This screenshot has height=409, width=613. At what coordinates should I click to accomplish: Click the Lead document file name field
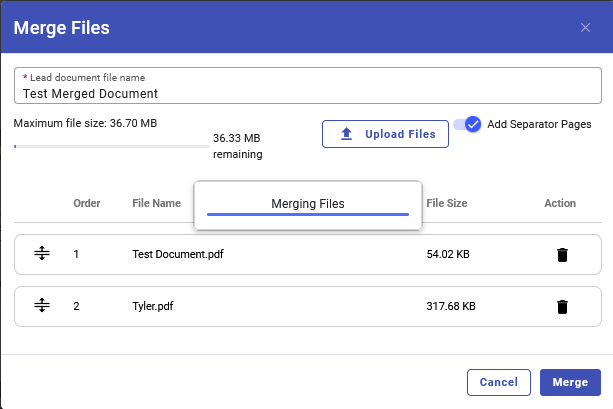[308, 86]
